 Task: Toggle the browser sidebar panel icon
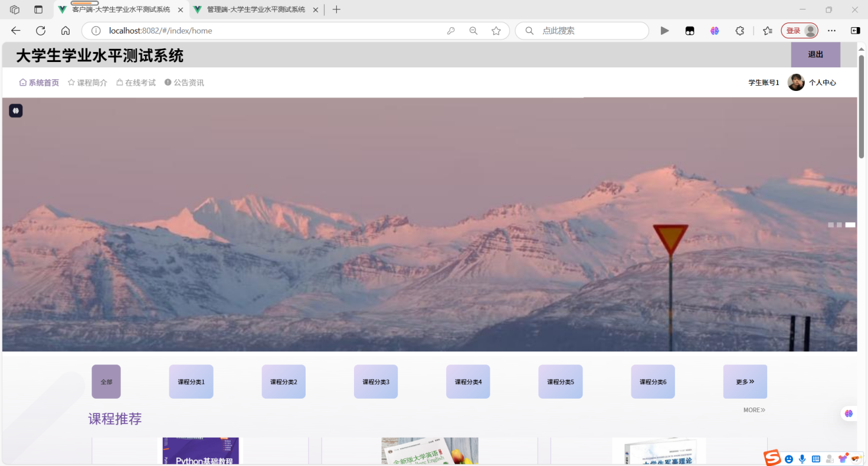click(x=855, y=31)
